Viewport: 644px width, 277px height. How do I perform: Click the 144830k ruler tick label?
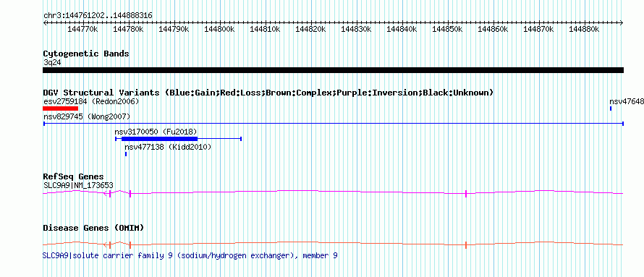point(356,29)
